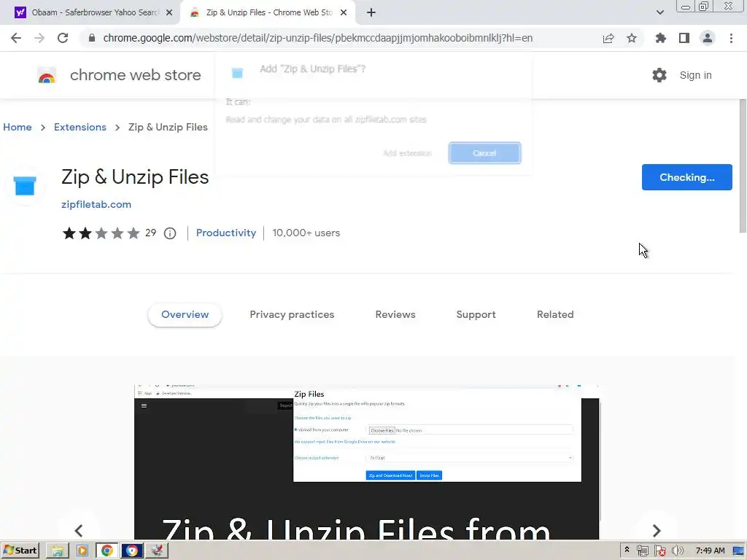The height and width of the screenshot is (560, 747).
Task: Open the Extensions puzzle icon
Action: tap(660, 38)
